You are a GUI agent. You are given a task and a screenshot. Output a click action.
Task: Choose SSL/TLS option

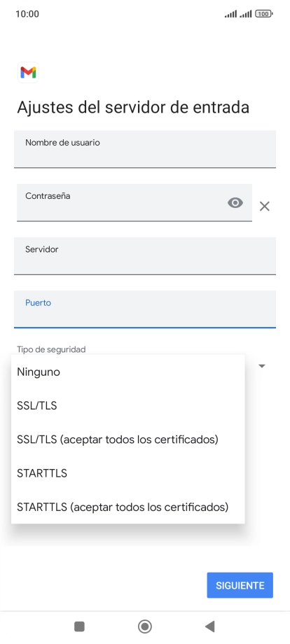tap(127, 406)
